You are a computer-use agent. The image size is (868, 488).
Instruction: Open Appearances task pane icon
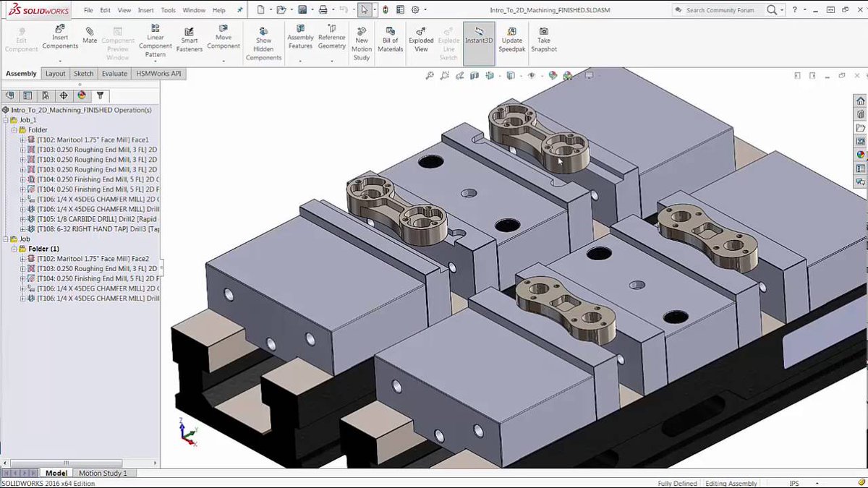coord(861,154)
